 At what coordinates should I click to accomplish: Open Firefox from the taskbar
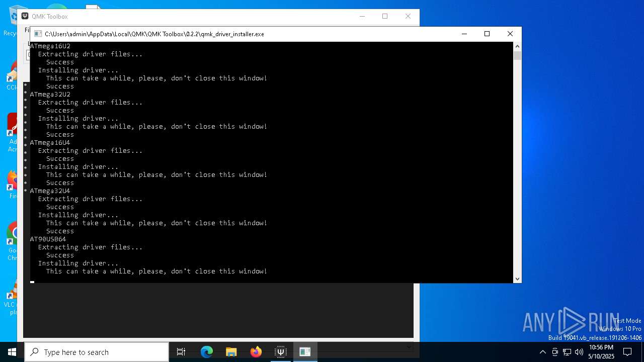pyautogui.click(x=256, y=352)
